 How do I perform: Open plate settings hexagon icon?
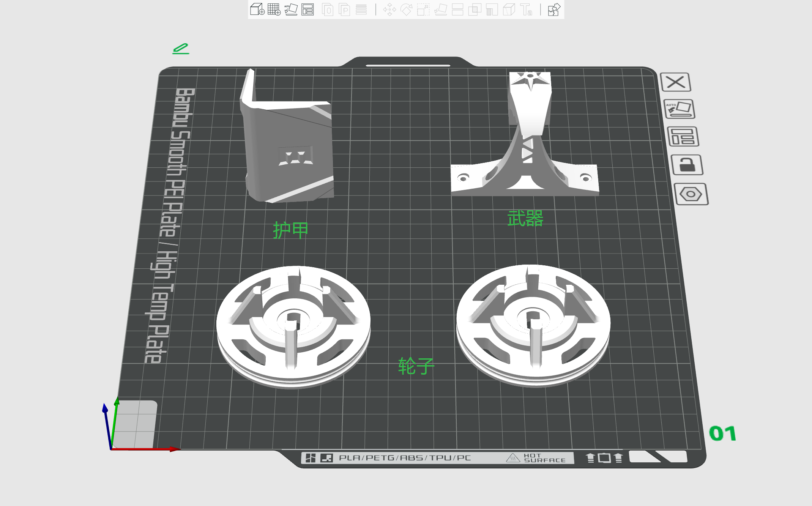click(691, 194)
